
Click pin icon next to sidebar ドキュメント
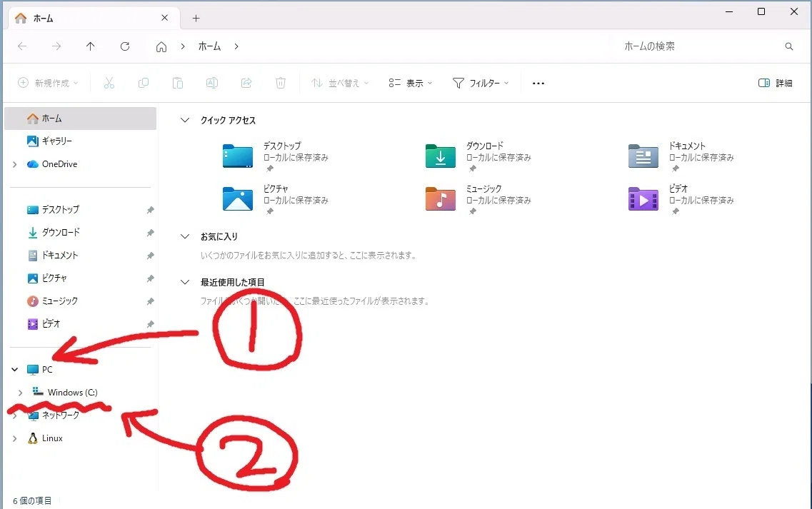150,256
